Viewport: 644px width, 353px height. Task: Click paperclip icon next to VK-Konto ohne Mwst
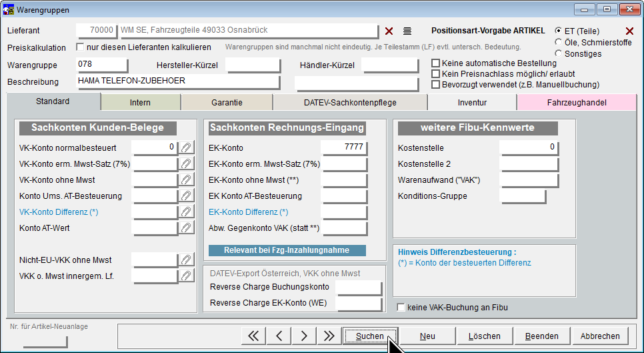click(187, 180)
